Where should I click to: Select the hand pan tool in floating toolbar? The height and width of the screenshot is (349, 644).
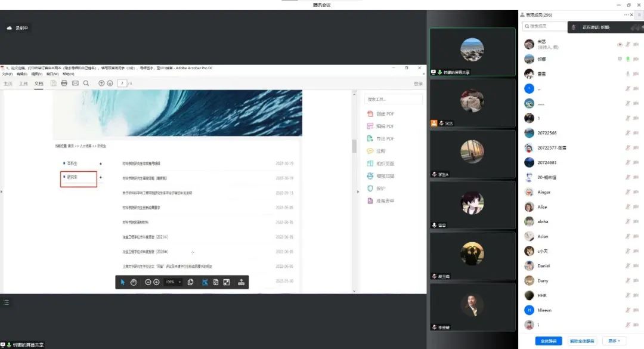(134, 282)
